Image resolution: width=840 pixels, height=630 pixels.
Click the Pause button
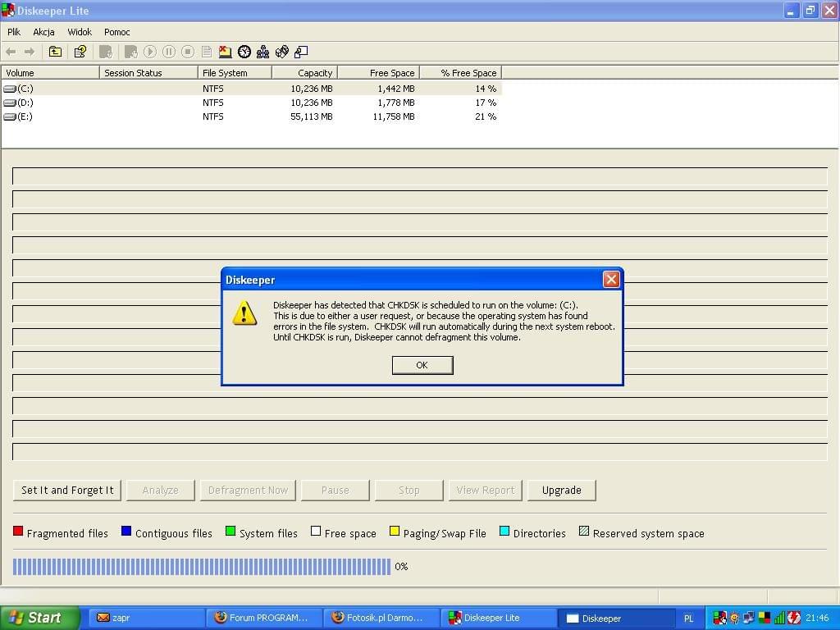(336, 491)
